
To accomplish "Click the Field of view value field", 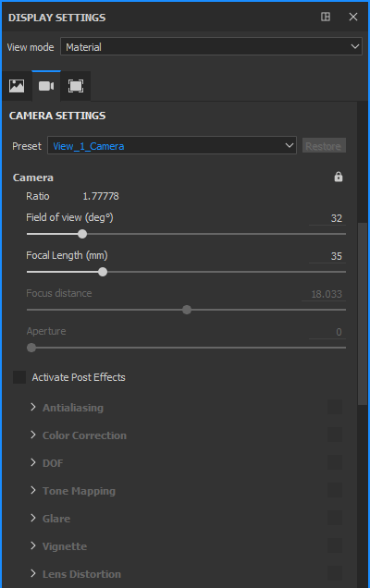I will [327, 218].
